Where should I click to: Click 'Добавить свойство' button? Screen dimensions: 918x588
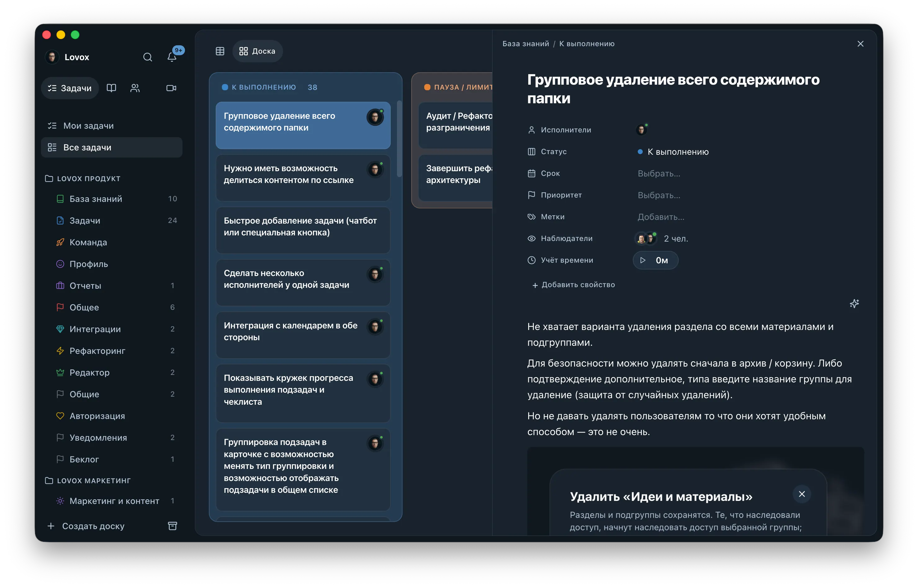[x=574, y=285]
